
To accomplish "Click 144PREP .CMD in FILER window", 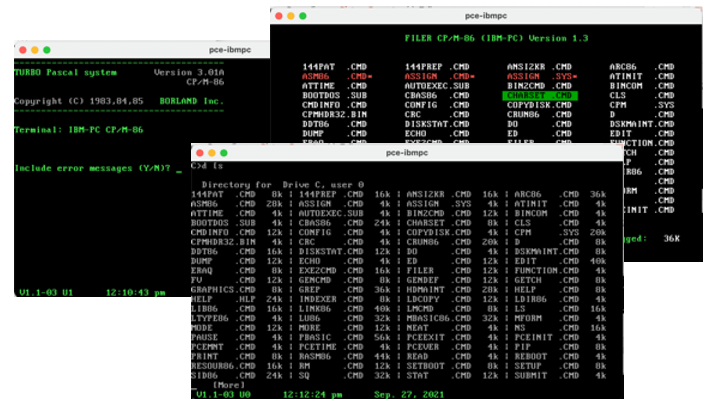I will tap(437, 67).
